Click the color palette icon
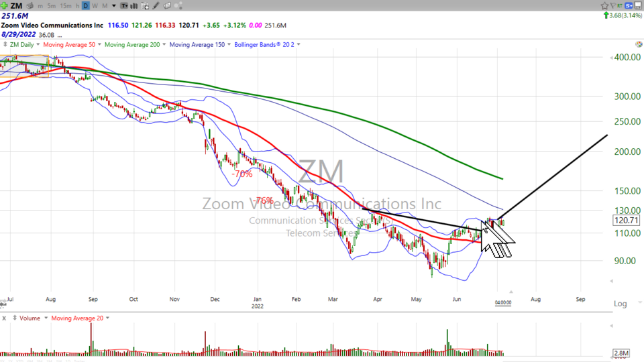Screen dimensions: 644x362 tap(639, 44)
